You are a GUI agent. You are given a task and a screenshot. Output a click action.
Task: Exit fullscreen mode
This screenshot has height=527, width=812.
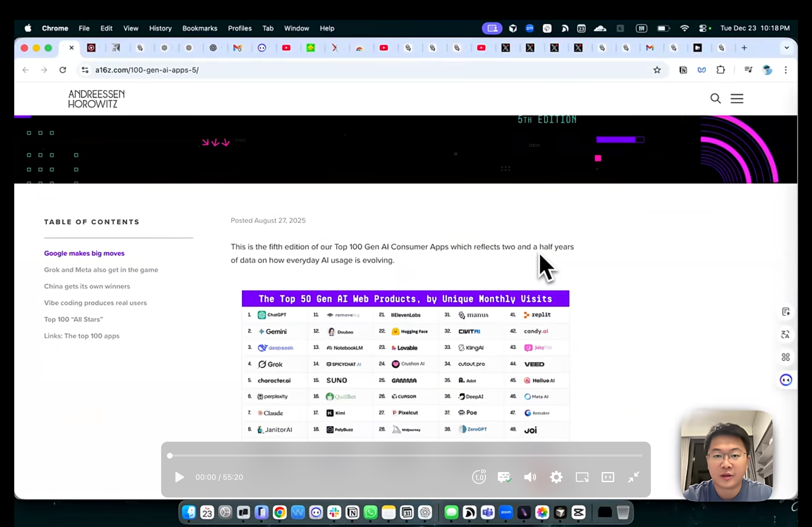(x=633, y=477)
